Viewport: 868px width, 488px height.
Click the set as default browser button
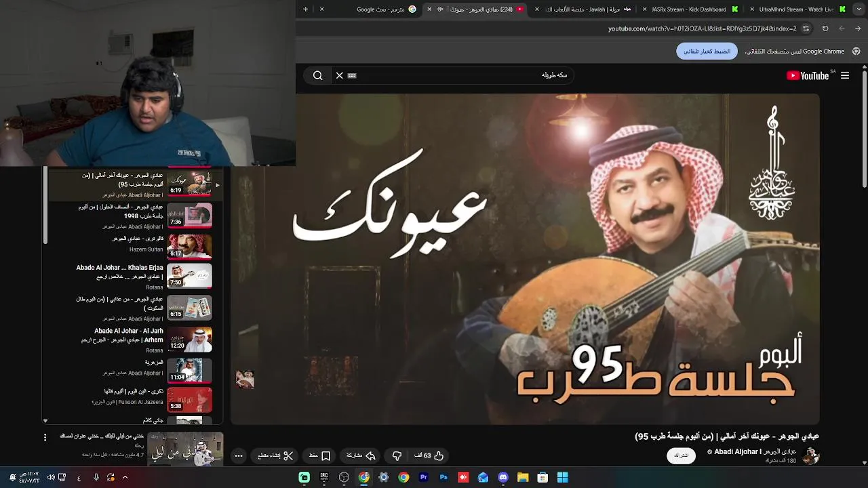click(x=707, y=52)
